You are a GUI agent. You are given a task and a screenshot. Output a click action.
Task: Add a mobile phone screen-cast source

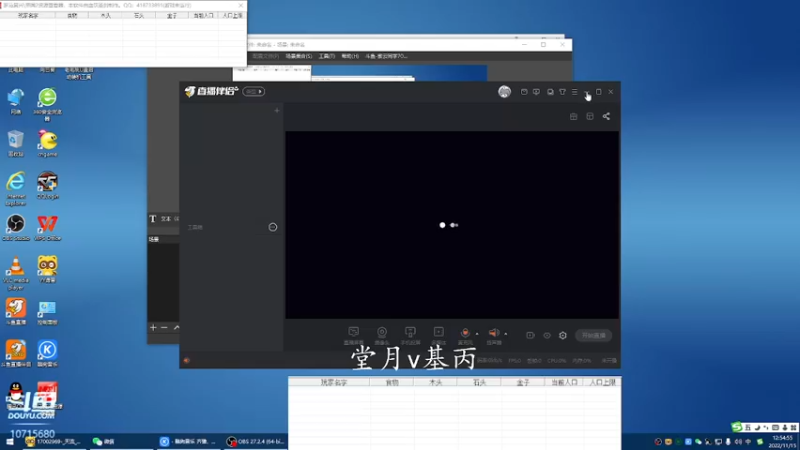click(x=410, y=335)
